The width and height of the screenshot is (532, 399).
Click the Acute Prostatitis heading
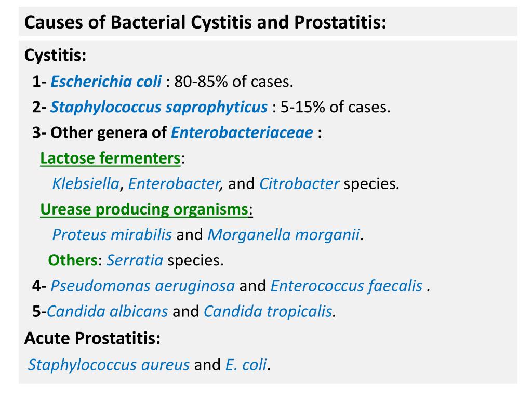tap(92, 338)
